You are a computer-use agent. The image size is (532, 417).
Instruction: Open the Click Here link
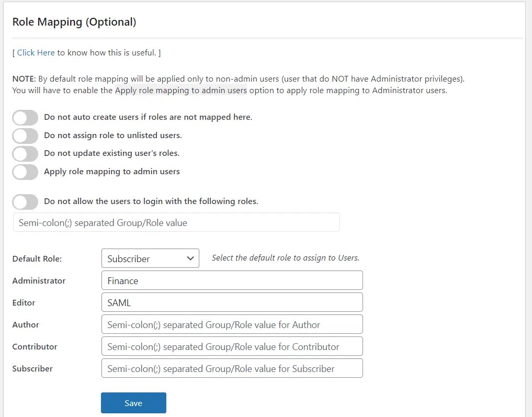(36, 52)
